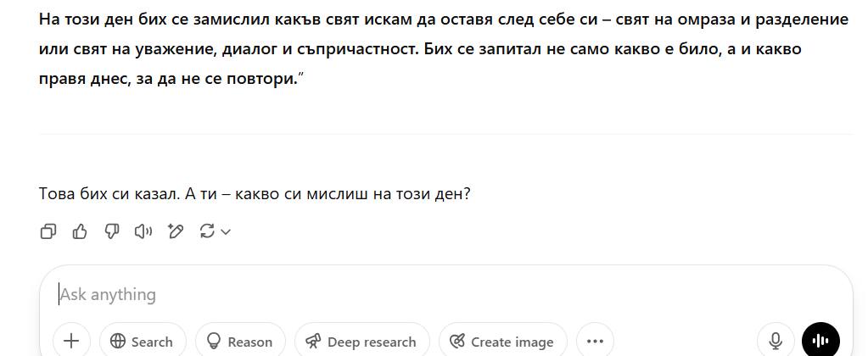868x356 pixels.
Task: Open the three-dots more tools menu
Action: click(x=595, y=341)
